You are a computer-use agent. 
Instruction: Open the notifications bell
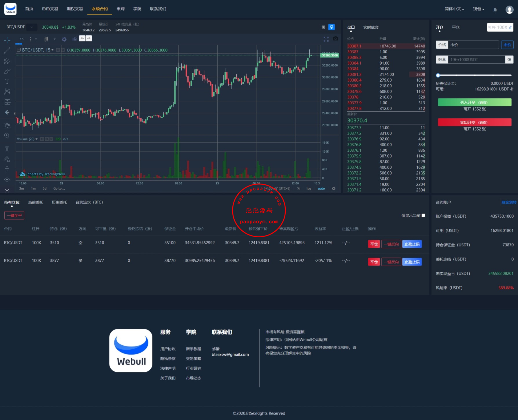click(x=495, y=10)
